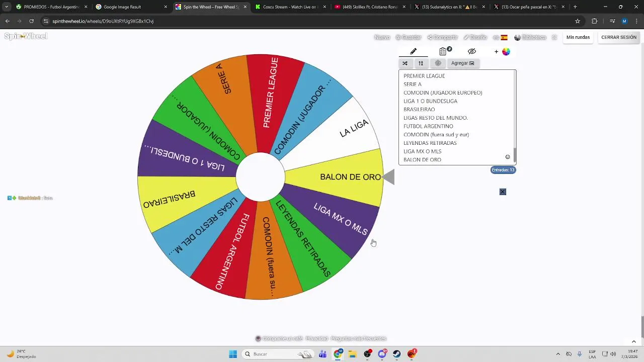Screen dimensions: 644x362
Task: Toggle fullscreen mode icon
Action: pyautogui.click(x=554, y=37)
